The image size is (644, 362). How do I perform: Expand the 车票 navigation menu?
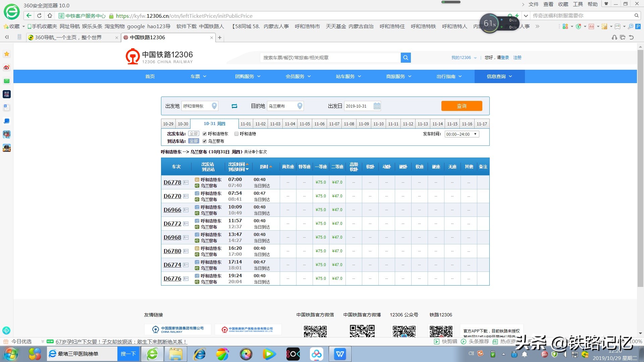click(198, 76)
